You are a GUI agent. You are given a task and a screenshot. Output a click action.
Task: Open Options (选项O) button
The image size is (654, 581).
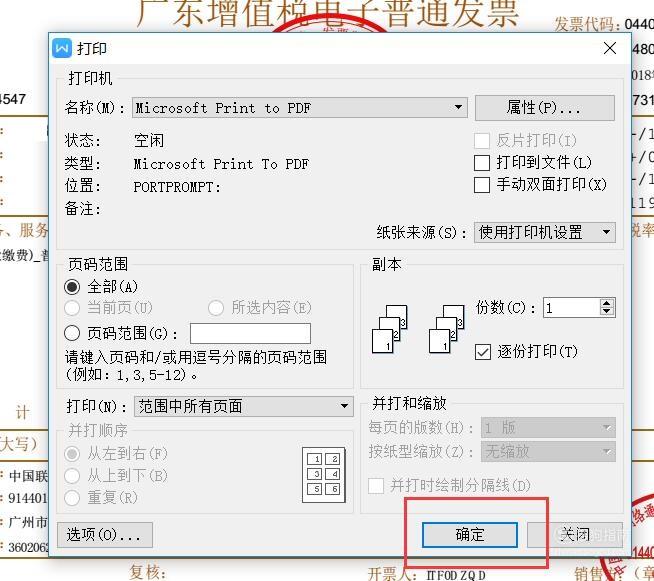coord(105,535)
